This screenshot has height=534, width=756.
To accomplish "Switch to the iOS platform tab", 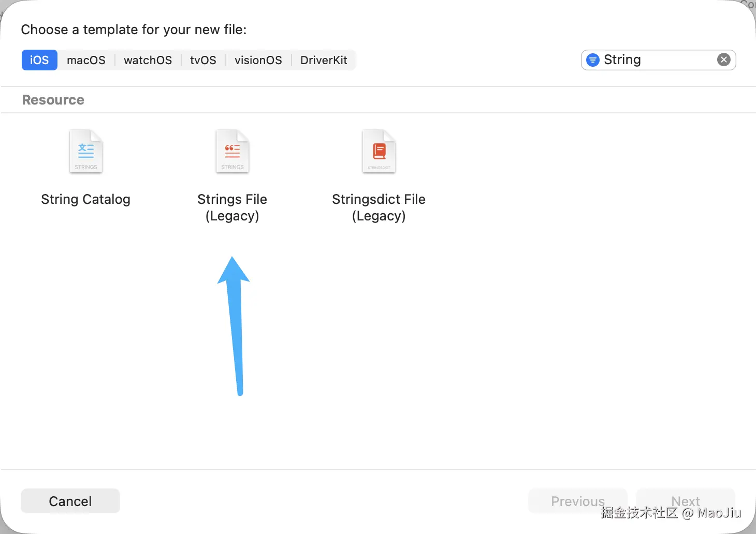I will (39, 60).
